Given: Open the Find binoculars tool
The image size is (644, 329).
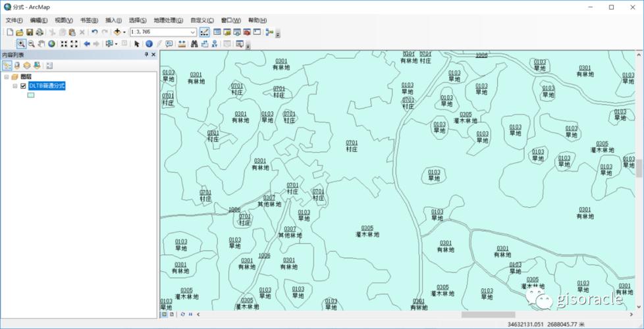Looking at the screenshot, I should pyautogui.click(x=195, y=44).
